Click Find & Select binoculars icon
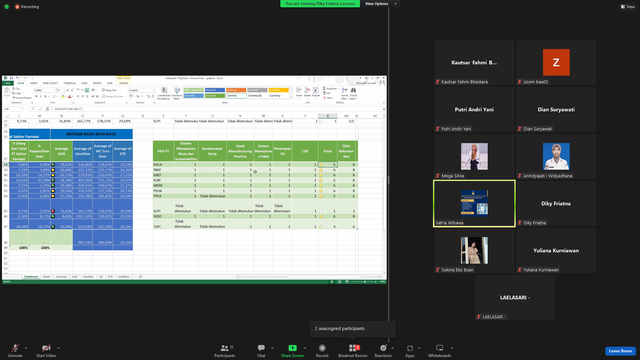640x360 pixels. pyautogui.click(x=353, y=93)
